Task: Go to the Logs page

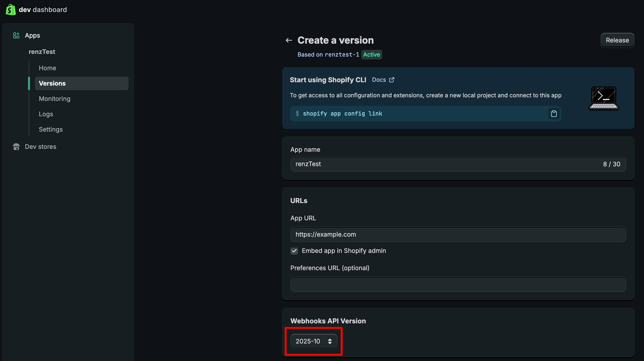Action: pos(46,114)
